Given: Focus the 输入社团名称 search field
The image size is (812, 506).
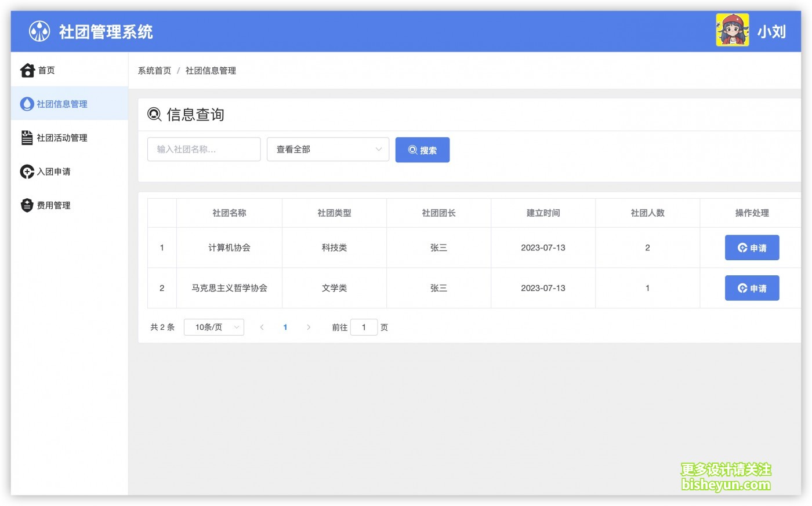Looking at the screenshot, I should (x=204, y=150).
